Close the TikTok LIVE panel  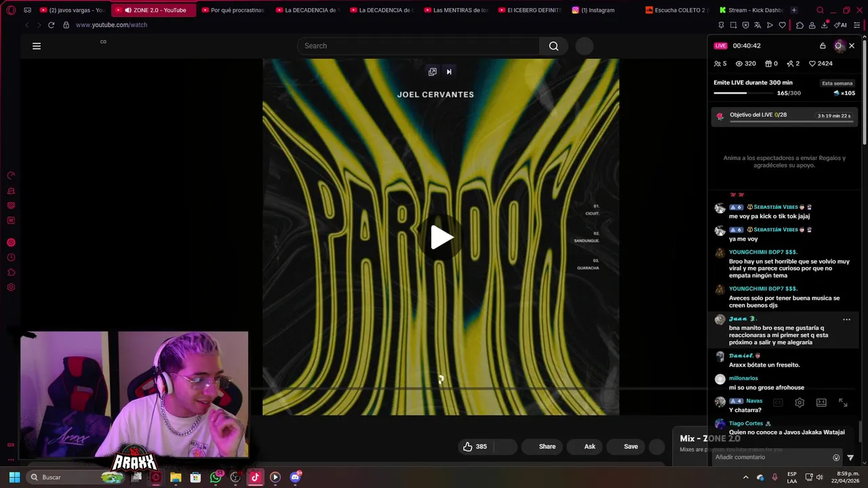[852, 46]
